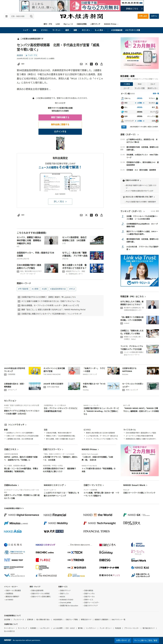163x644 pixels.
Task: Select the Jリーグ scores tab
Action: point(126,88)
